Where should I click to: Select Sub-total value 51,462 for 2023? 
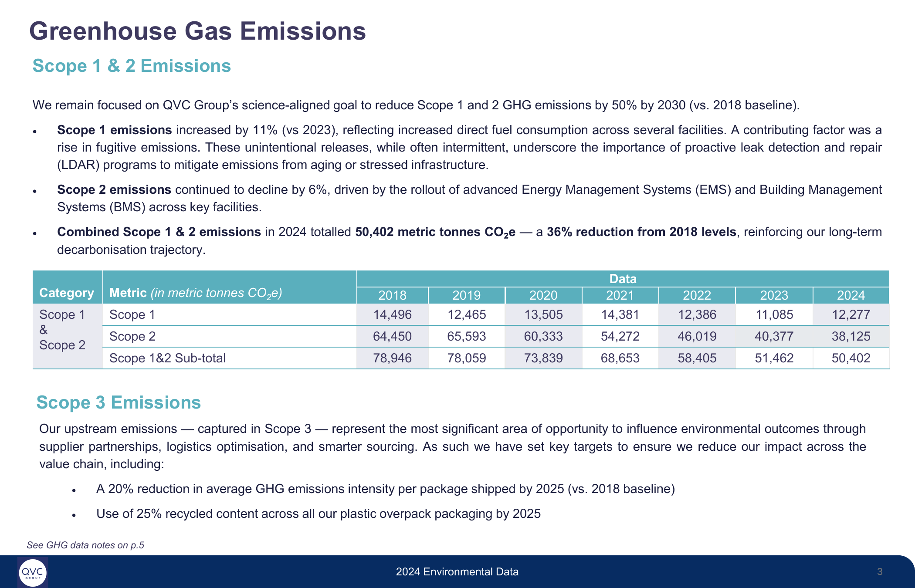(x=774, y=358)
